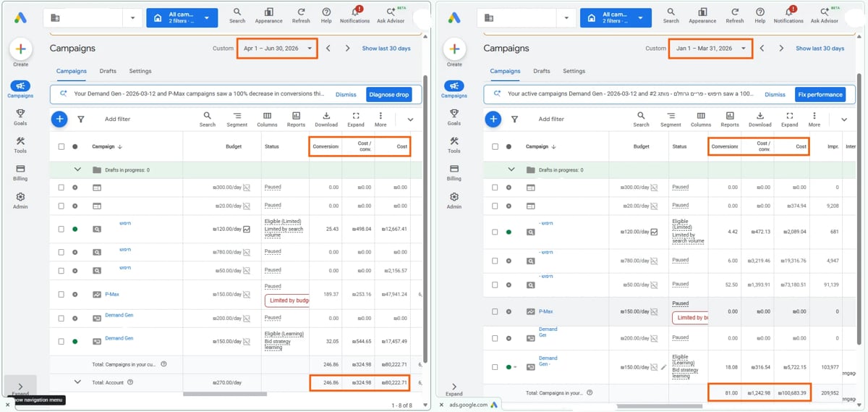Tick the ₪50.00/day row checkbox in the right window
The height and width of the screenshot is (412, 868).
click(x=495, y=285)
